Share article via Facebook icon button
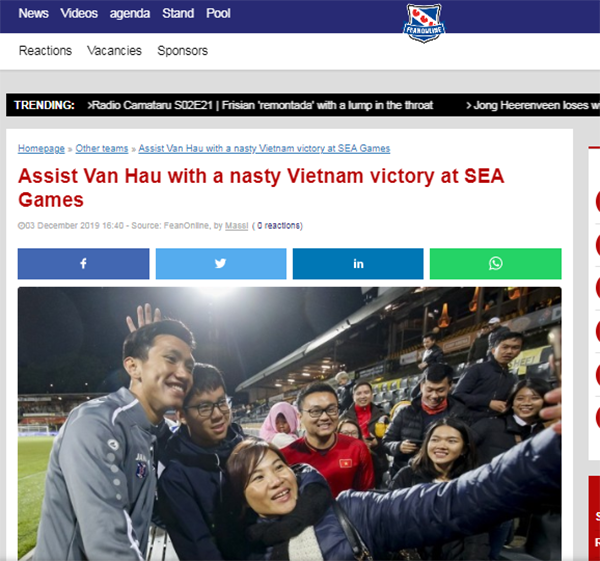This screenshot has width=600, height=561. click(x=83, y=264)
